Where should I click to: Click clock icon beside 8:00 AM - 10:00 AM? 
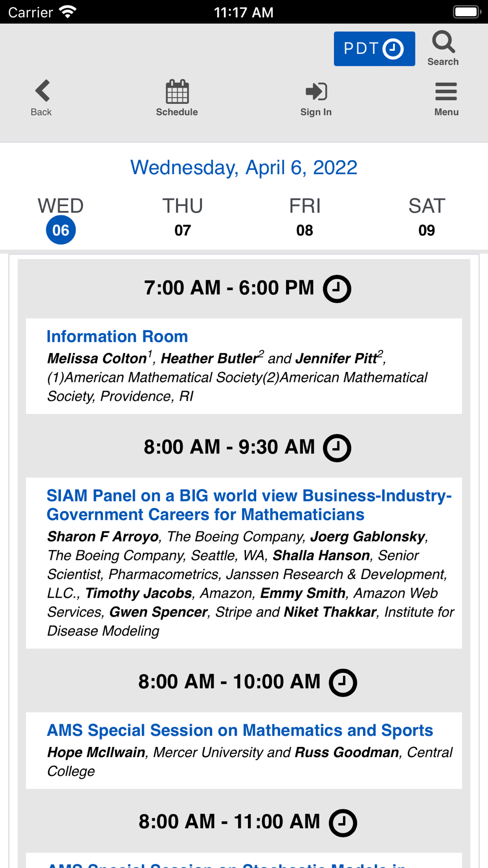tap(343, 682)
